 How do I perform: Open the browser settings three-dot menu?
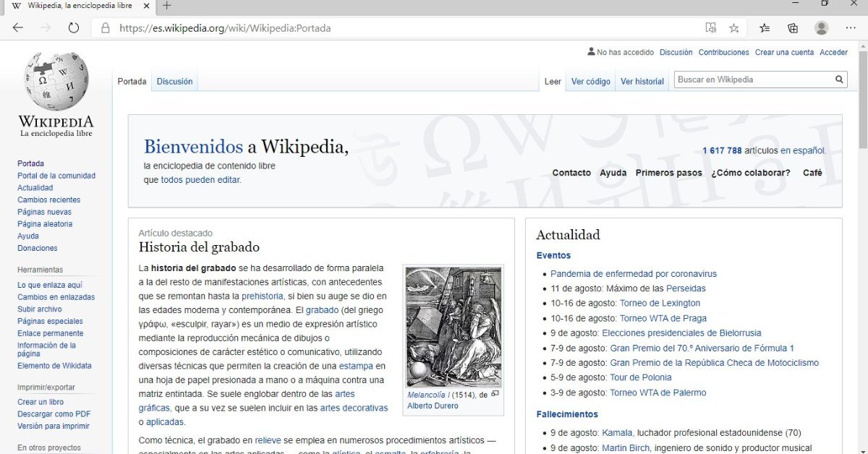(851, 28)
